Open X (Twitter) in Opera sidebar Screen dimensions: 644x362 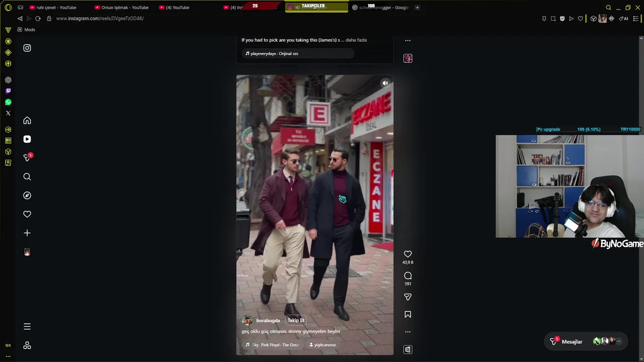[8, 113]
